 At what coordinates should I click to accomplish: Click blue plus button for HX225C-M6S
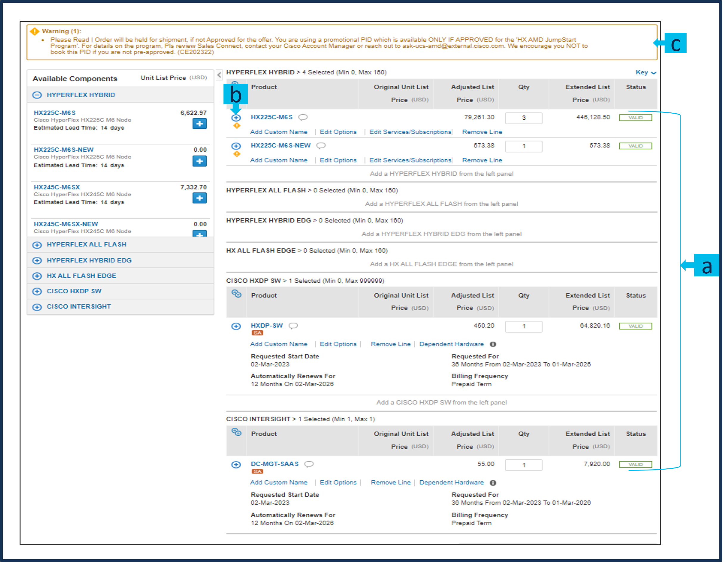[x=199, y=124]
